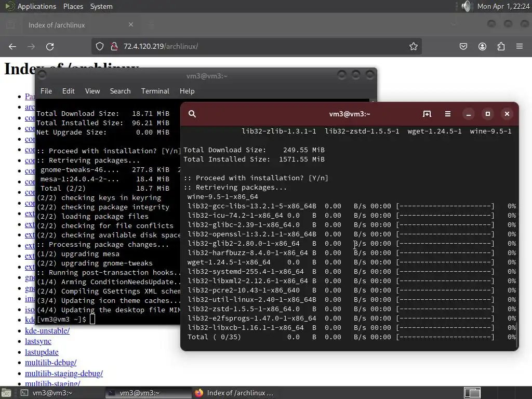Click the front terminal's scrollbar handle
Image resolution: width=532 pixels, height=399 pixels.
[x=516, y=335]
